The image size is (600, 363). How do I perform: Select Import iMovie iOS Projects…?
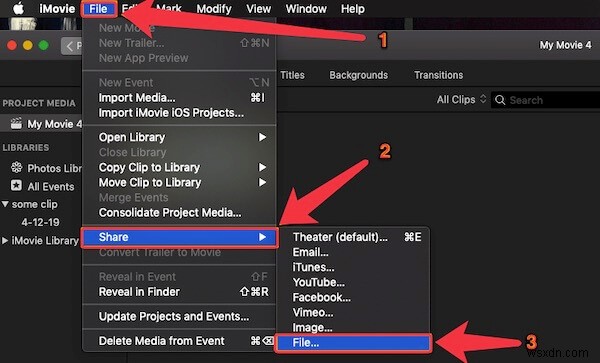pos(179,113)
